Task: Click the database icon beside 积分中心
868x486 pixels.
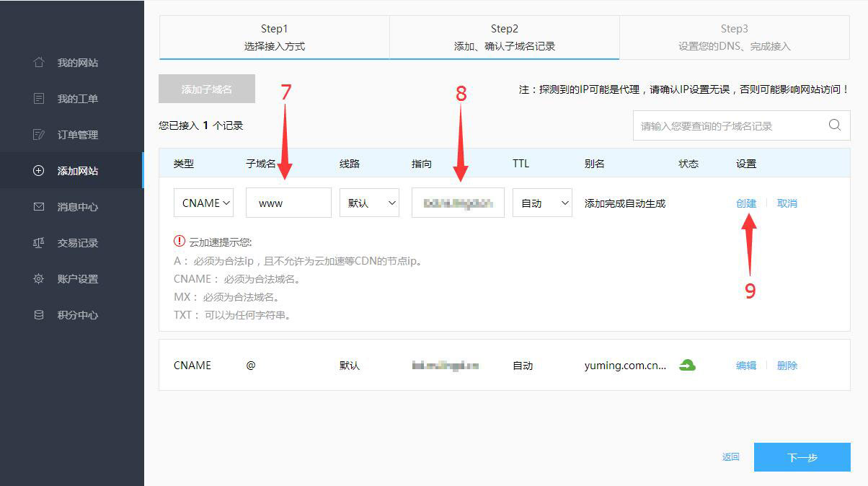Action: click(x=39, y=315)
